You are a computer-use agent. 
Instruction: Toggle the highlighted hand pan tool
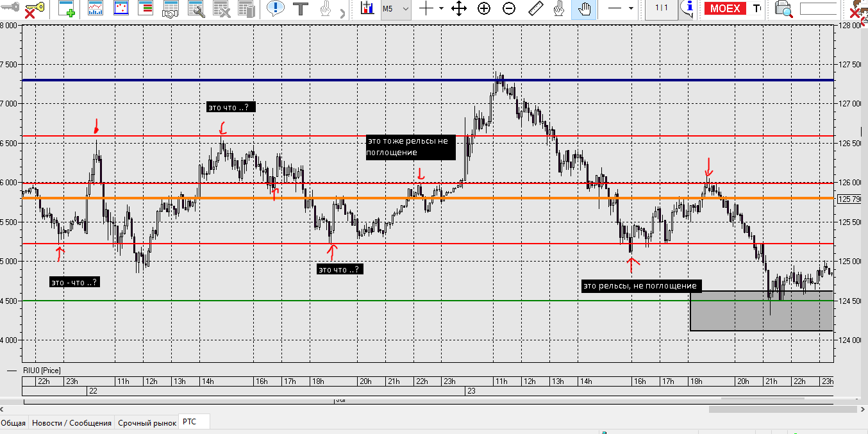(584, 9)
